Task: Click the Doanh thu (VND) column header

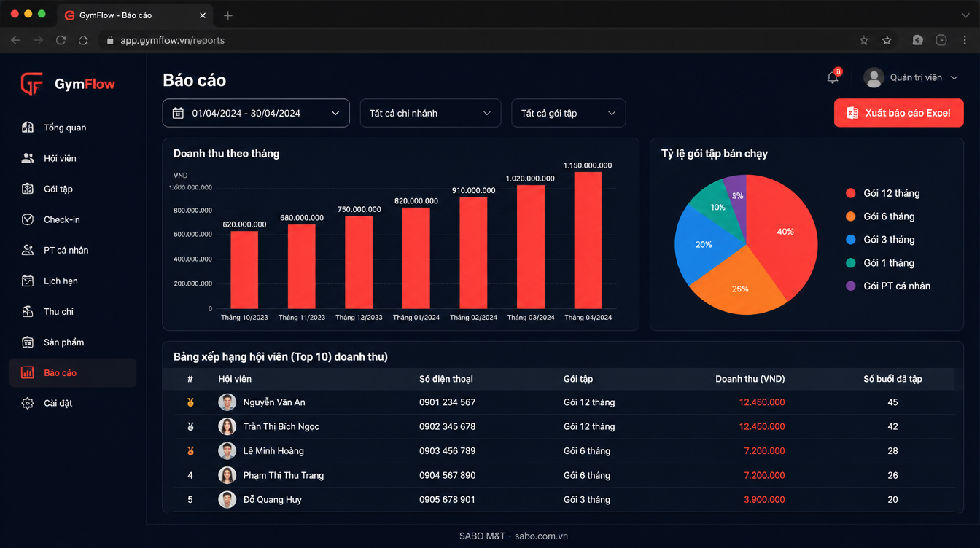Action: (750, 379)
